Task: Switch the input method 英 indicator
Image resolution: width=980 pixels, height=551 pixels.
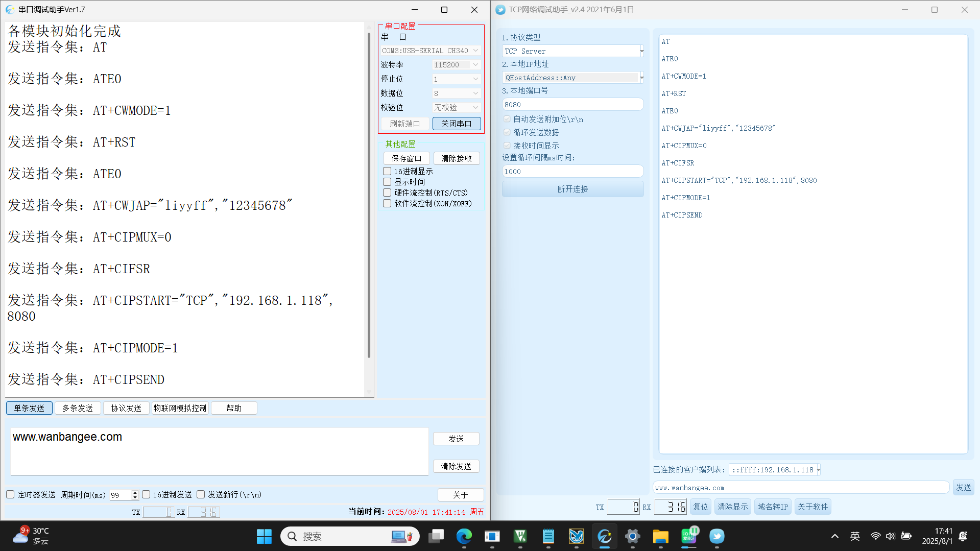Action: (x=855, y=536)
